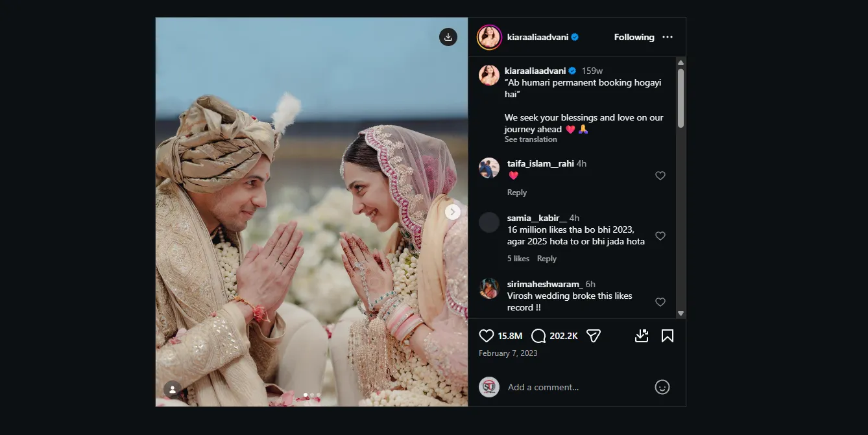Save the post using the bookmark icon
The height and width of the screenshot is (435, 868).
click(667, 336)
